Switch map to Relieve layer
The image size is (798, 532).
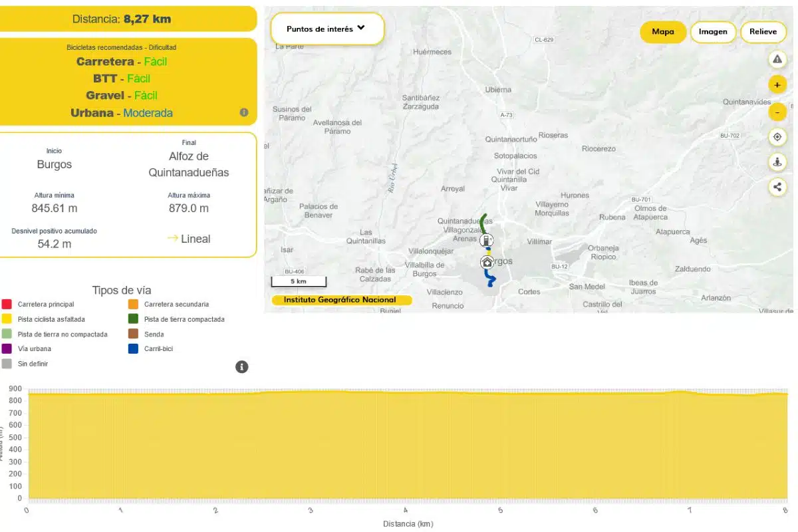tap(763, 32)
